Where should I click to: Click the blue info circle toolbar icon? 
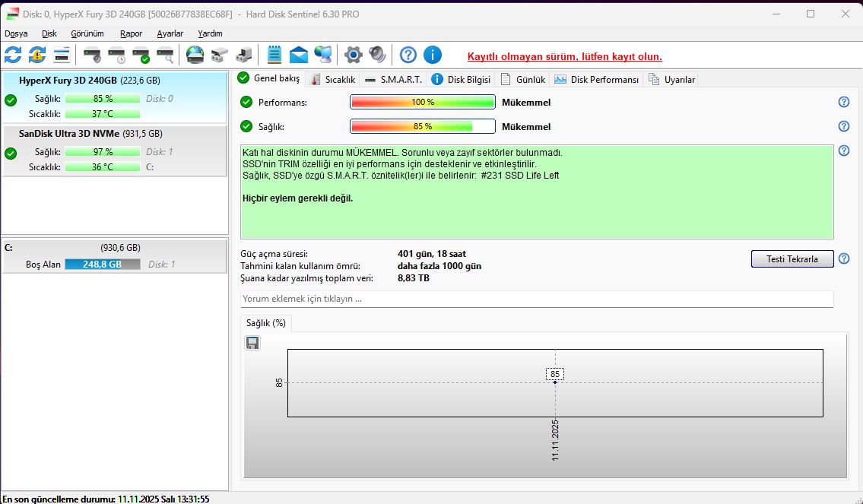(432, 55)
